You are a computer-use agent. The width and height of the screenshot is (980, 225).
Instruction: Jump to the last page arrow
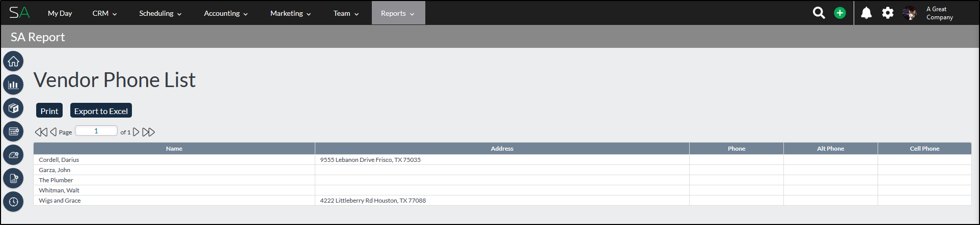click(x=148, y=132)
